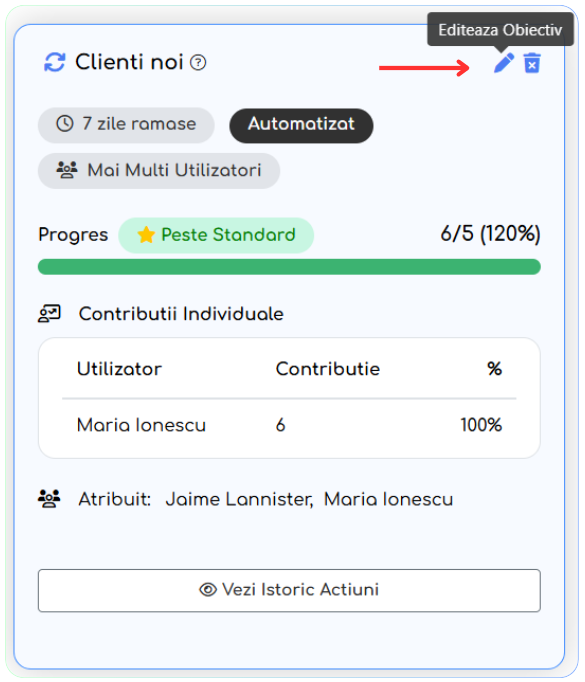Screen dimensions: 585x682
Task: Click the green progress bar
Action: pos(289,267)
